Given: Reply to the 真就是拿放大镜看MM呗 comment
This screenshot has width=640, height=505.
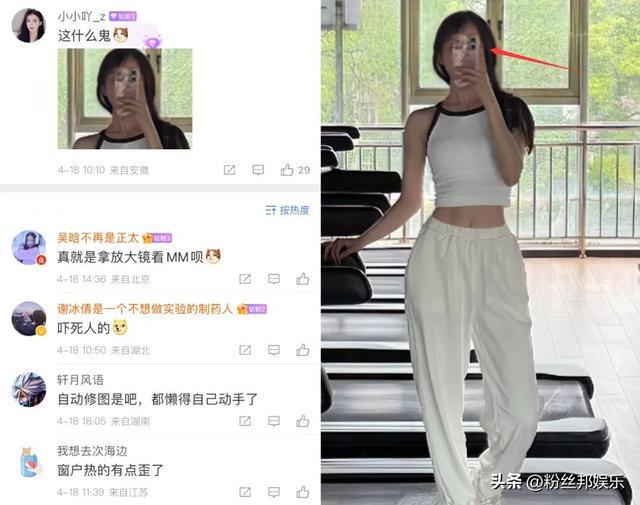Looking at the screenshot, I should click(x=273, y=279).
